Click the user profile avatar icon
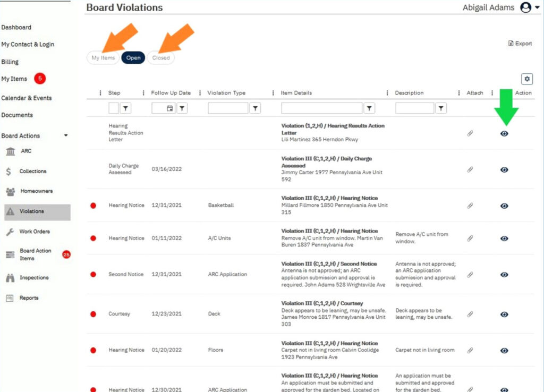 525,7
